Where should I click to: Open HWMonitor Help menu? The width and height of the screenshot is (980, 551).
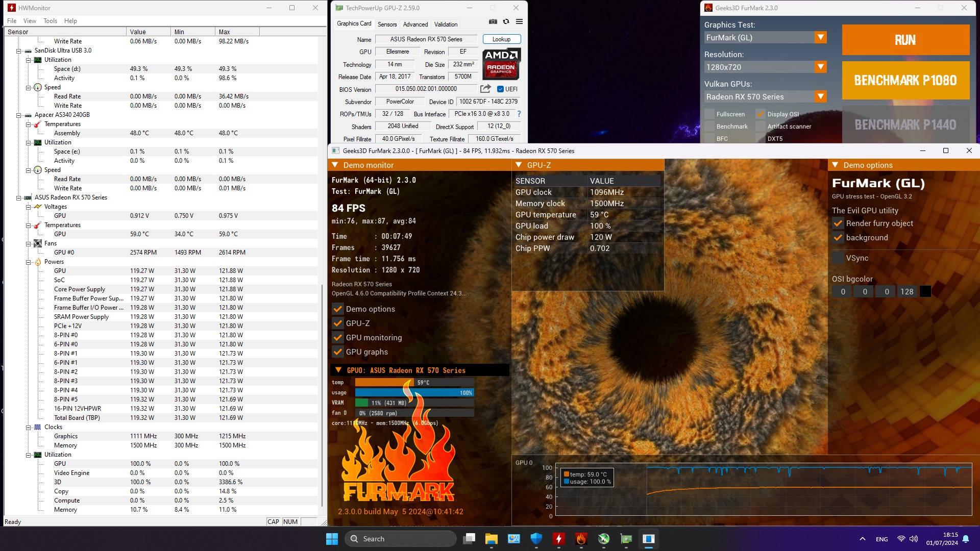pyautogui.click(x=70, y=21)
